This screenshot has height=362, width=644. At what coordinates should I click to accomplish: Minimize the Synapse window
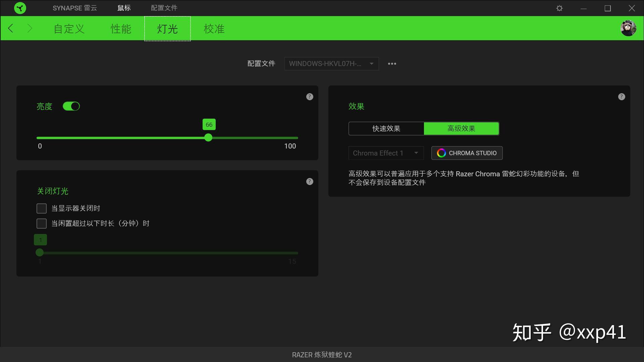click(x=584, y=8)
